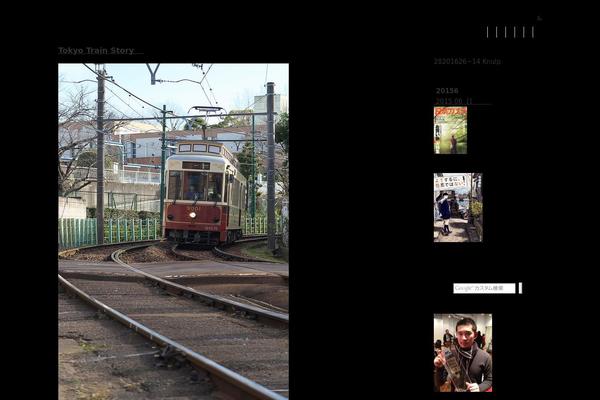This screenshot has height=400, width=600.
Task: Click the search button beside Google search box
Action: (x=520, y=288)
